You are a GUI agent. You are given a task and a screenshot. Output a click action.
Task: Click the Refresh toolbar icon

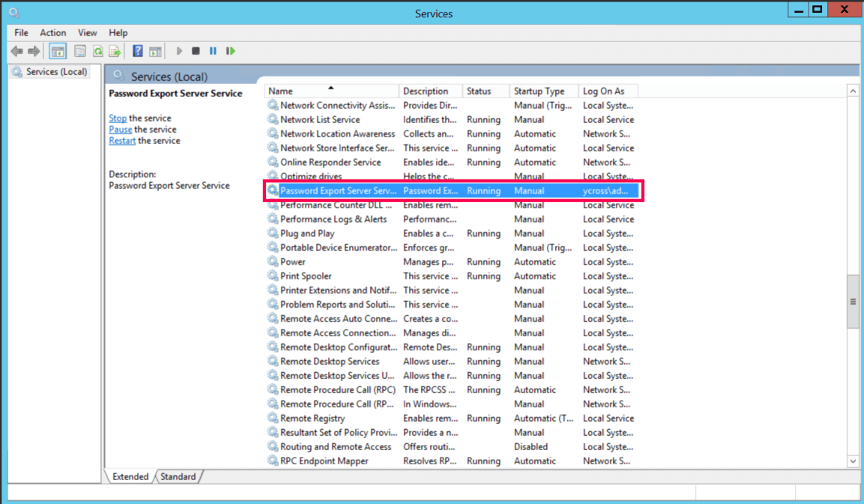(x=97, y=50)
